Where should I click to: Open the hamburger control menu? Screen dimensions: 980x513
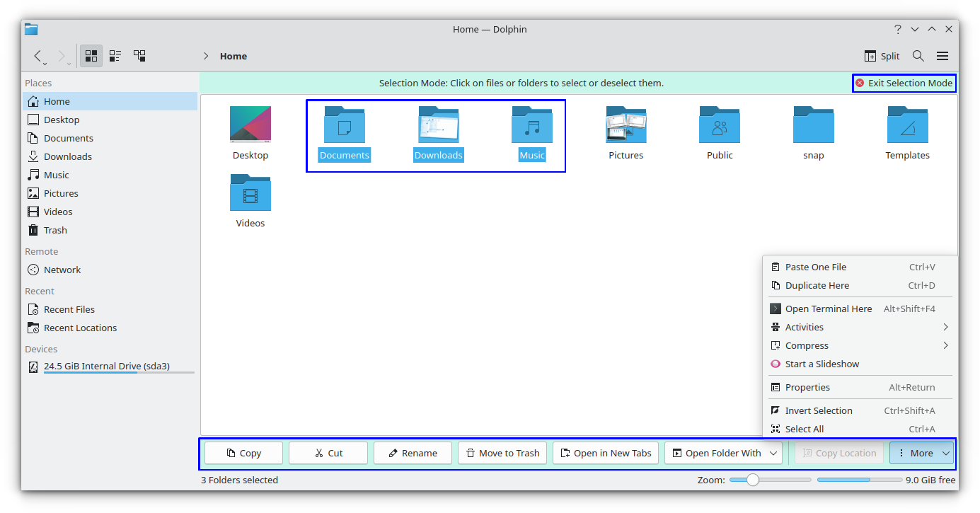pos(942,55)
